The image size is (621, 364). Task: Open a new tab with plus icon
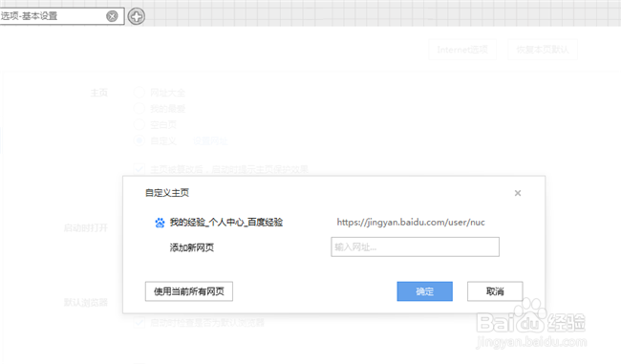coord(137,16)
